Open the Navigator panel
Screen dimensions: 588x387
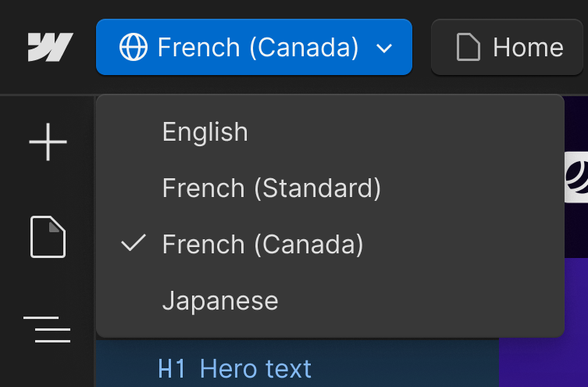(48, 329)
